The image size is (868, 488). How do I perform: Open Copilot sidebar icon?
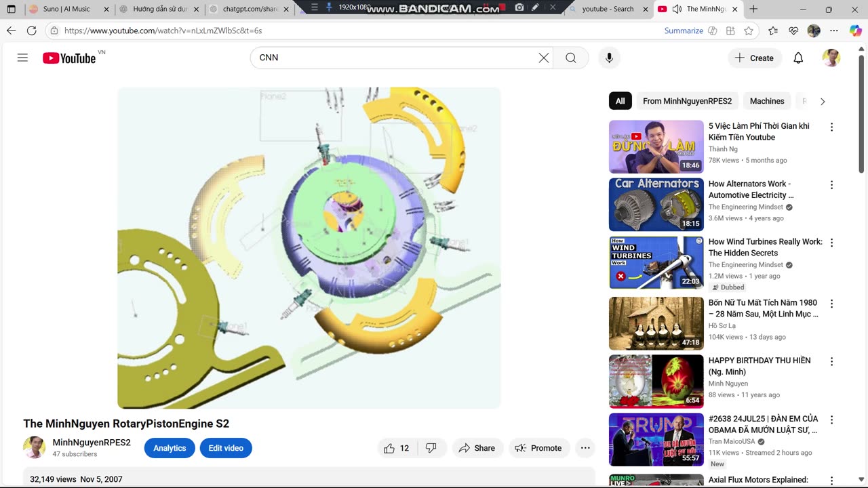pyautogui.click(x=855, y=30)
